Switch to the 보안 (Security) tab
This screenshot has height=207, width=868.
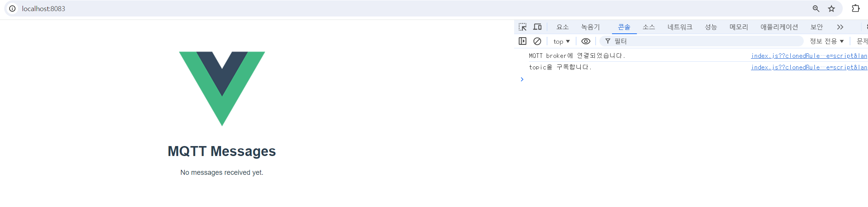tap(816, 27)
